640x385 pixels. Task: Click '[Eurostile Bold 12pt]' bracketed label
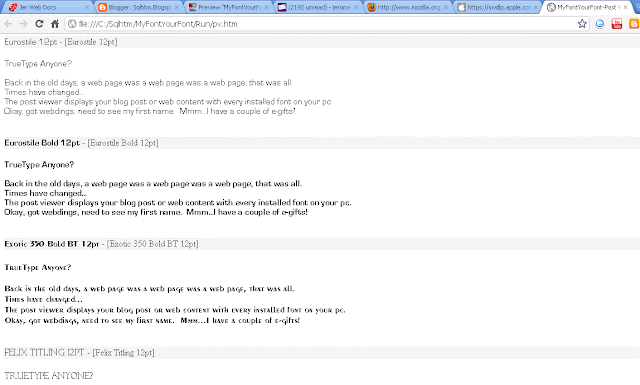coord(123,143)
